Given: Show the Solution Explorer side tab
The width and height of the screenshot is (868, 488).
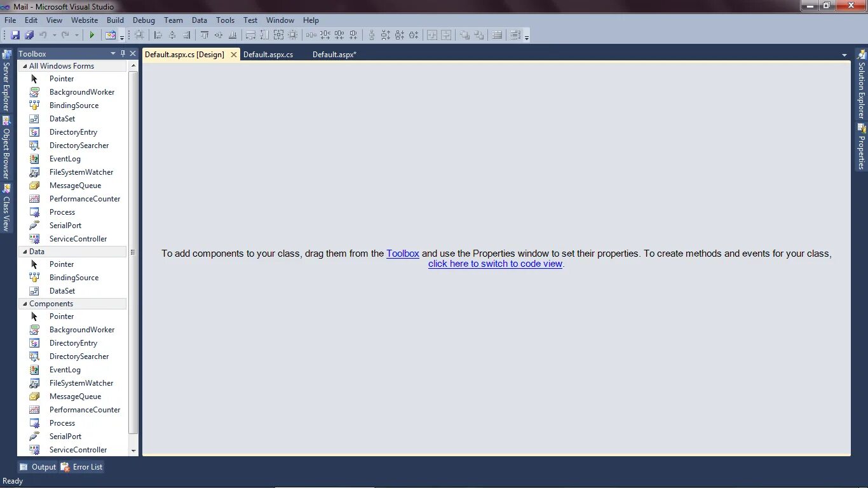Looking at the screenshot, I should pos(862,85).
